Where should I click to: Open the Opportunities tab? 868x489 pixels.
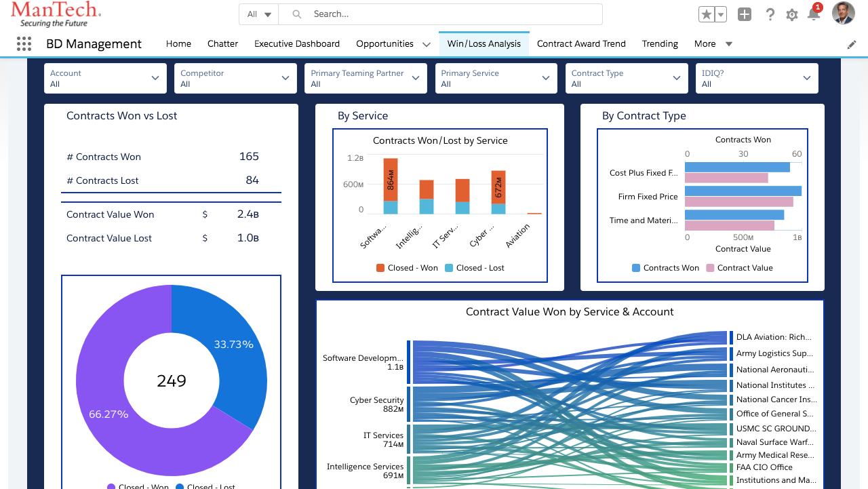point(384,43)
